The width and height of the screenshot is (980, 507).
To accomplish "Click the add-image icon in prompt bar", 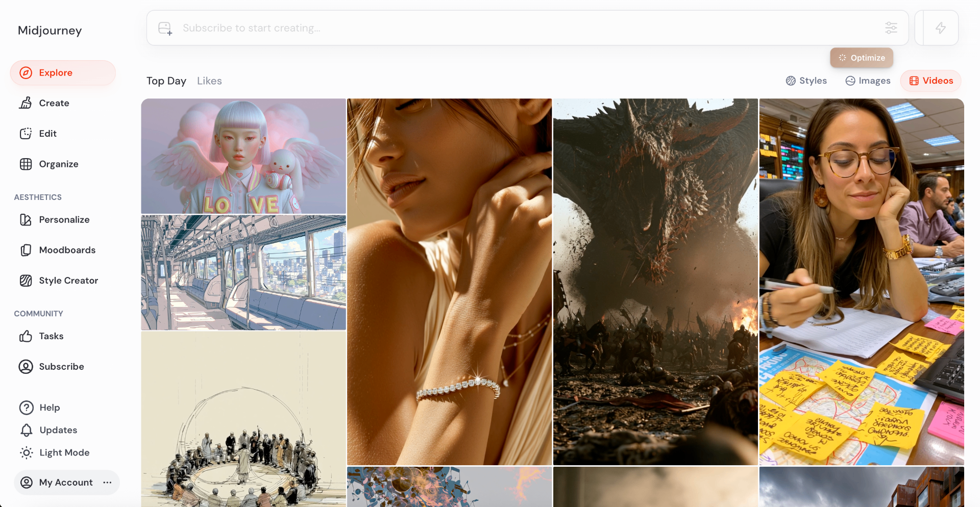I will coord(165,28).
